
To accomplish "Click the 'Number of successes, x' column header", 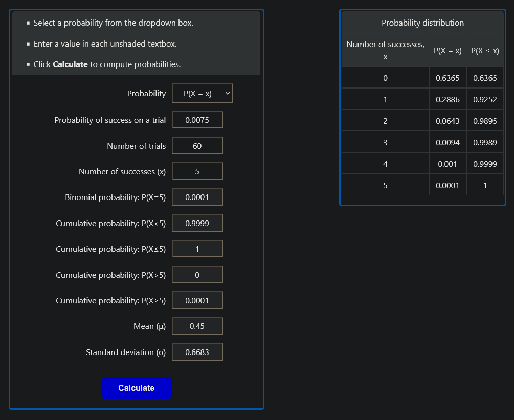I will 385,51.
